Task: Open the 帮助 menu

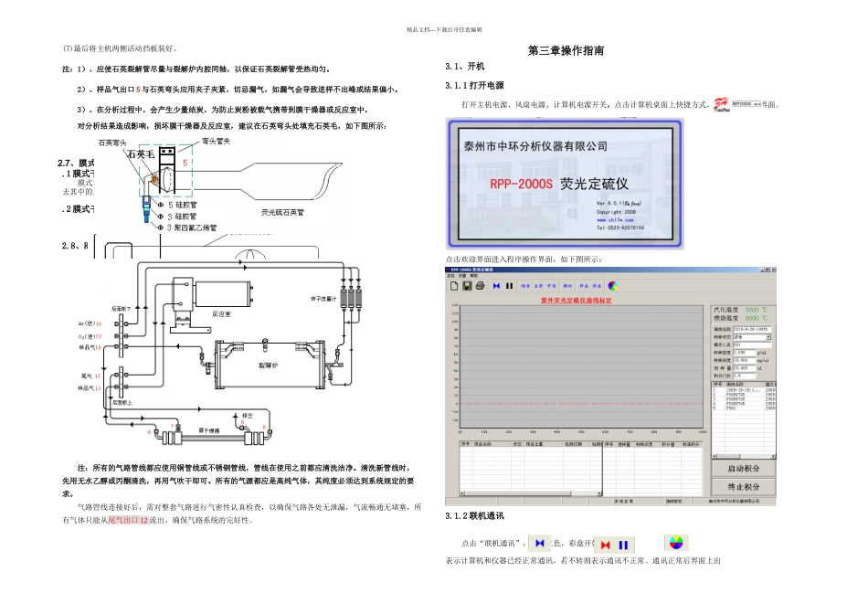Action: point(474,276)
